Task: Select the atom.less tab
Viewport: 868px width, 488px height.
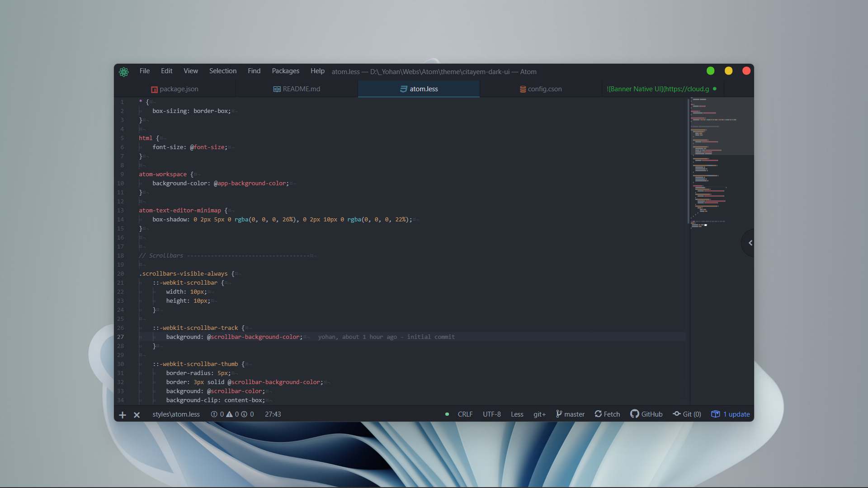Action: coord(419,89)
